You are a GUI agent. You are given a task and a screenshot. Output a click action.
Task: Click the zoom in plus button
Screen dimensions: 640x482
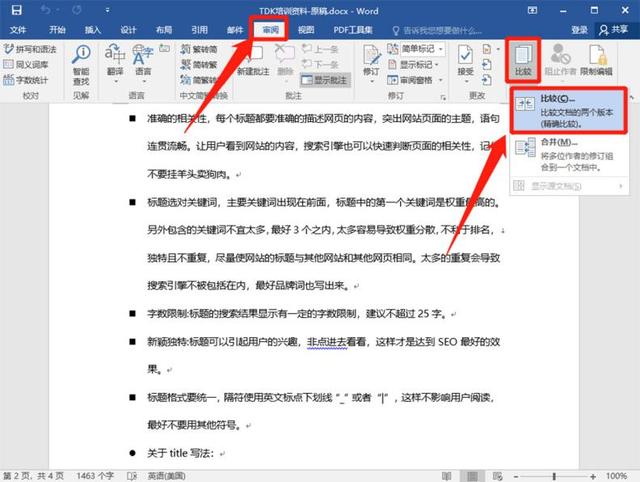tap(593, 476)
